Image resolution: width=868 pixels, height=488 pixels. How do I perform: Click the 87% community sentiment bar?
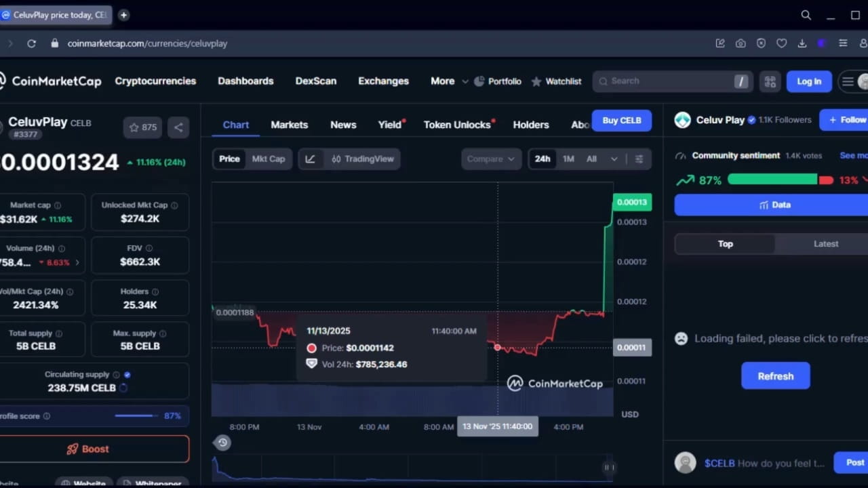pos(772,180)
